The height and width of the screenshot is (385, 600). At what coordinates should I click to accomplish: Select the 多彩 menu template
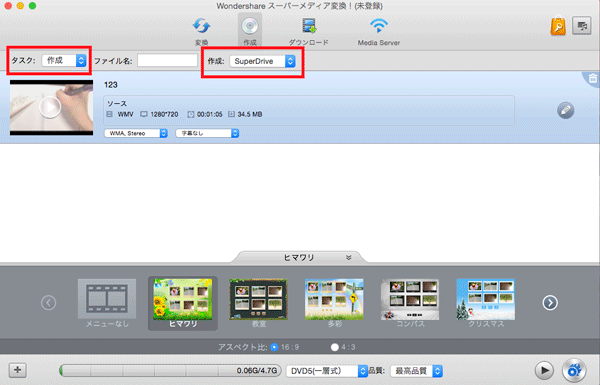click(x=334, y=303)
